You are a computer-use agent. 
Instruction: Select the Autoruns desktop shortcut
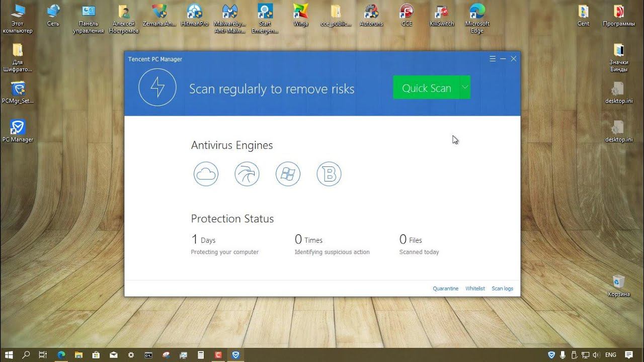371,15
